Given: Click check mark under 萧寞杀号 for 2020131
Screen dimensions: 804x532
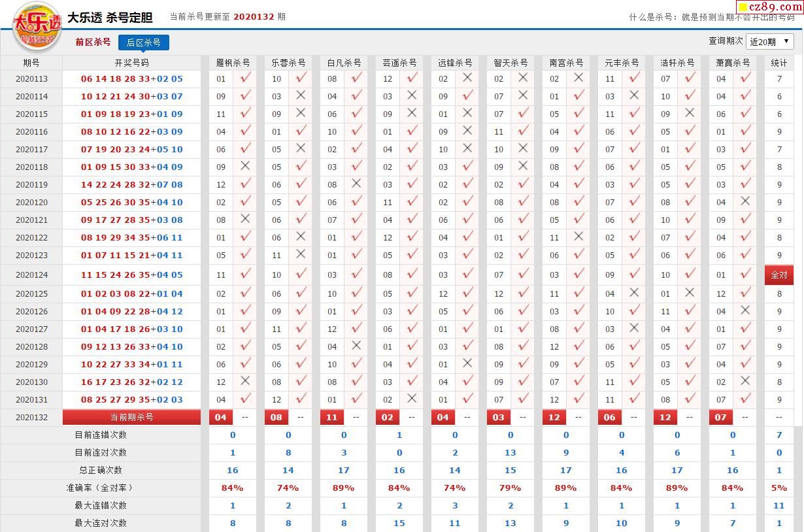Looking at the screenshot, I should click(745, 398).
